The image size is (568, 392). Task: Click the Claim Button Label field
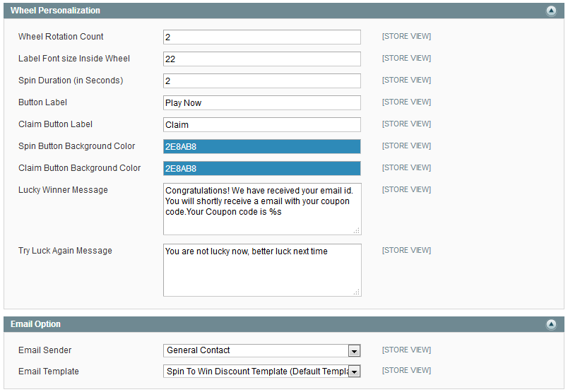click(261, 124)
